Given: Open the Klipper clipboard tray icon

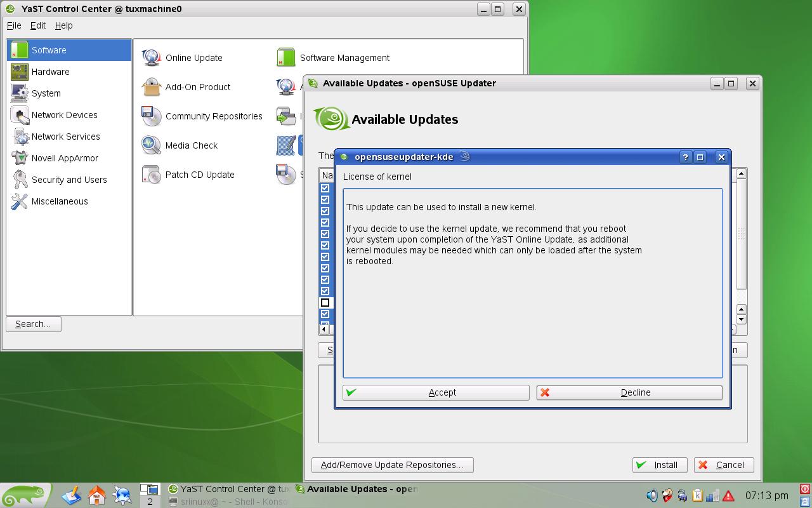Looking at the screenshot, I should (x=697, y=495).
